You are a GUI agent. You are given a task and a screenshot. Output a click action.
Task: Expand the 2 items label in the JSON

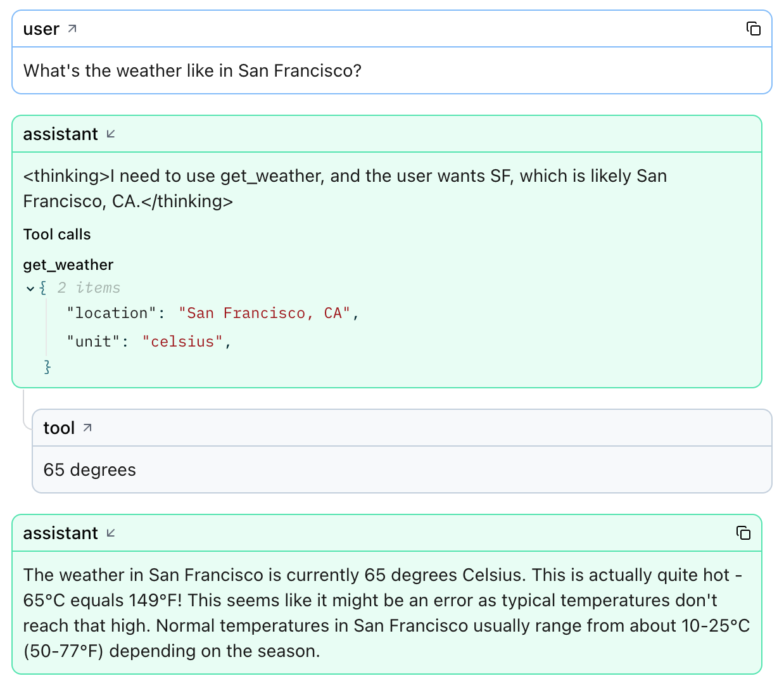coord(88,288)
